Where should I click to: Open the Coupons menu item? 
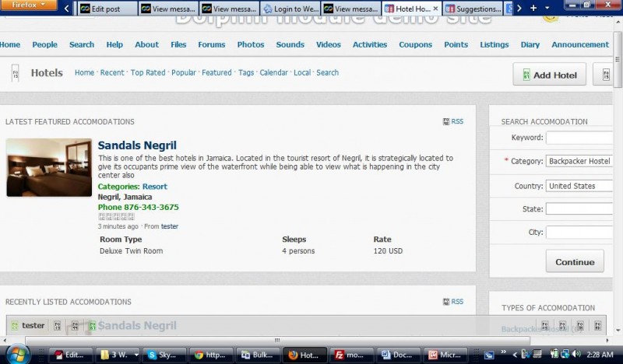pyautogui.click(x=416, y=44)
